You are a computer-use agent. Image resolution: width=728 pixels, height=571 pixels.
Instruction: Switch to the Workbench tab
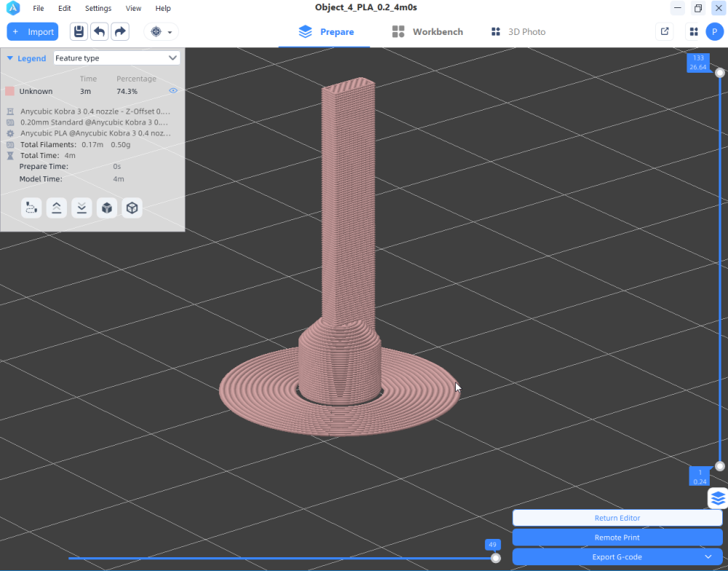427,31
